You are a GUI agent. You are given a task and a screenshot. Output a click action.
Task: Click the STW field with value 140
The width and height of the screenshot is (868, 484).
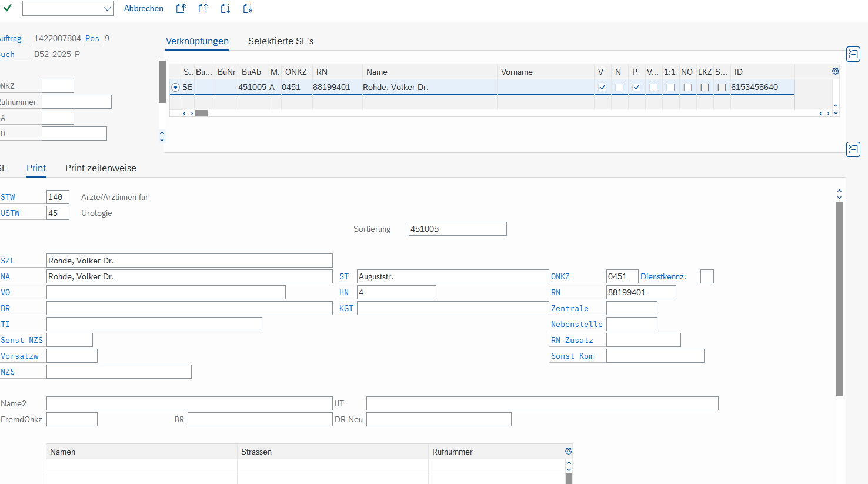58,197
